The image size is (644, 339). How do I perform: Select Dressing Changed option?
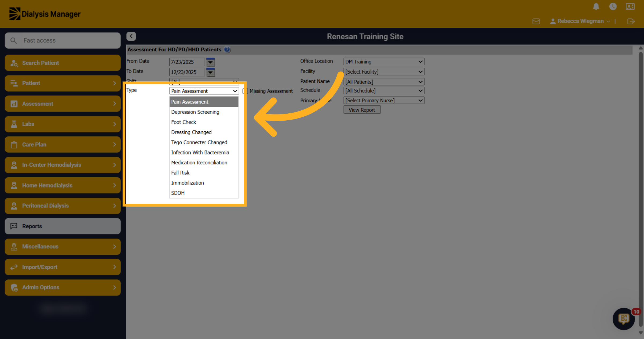coord(204,132)
